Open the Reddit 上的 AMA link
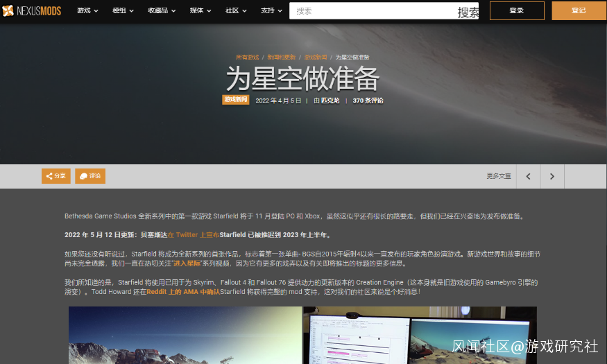607x364 pixels. coord(183,292)
